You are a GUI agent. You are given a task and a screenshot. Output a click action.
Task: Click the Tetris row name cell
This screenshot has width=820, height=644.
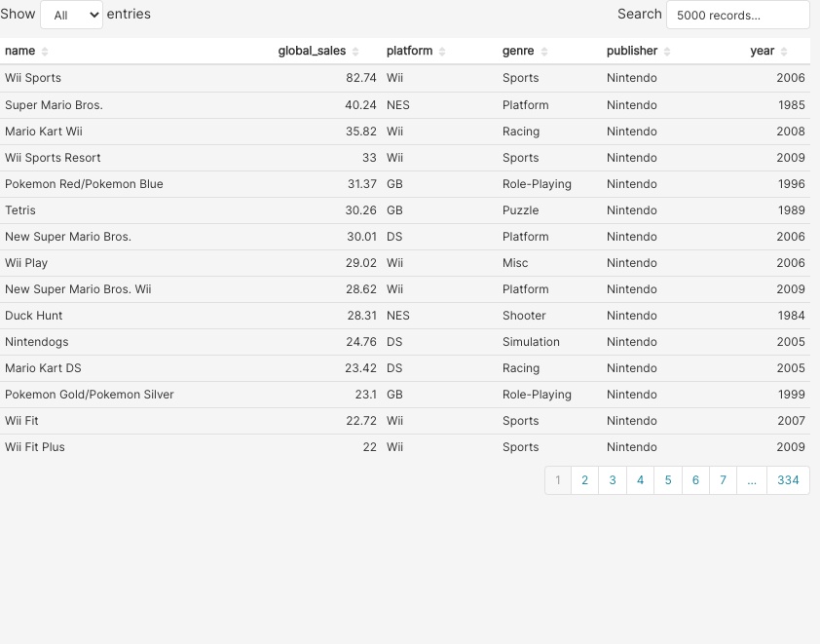pyautogui.click(x=20, y=210)
